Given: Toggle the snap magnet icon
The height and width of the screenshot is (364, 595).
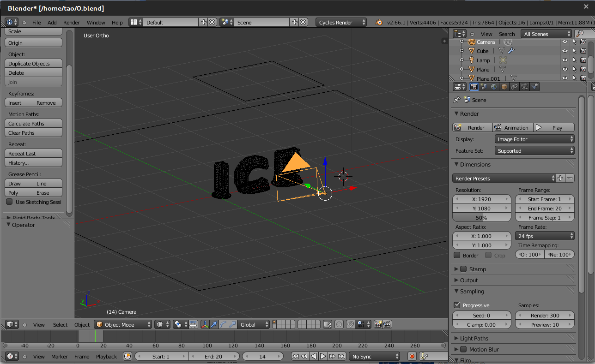Looking at the screenshot, I should point(351,324).
